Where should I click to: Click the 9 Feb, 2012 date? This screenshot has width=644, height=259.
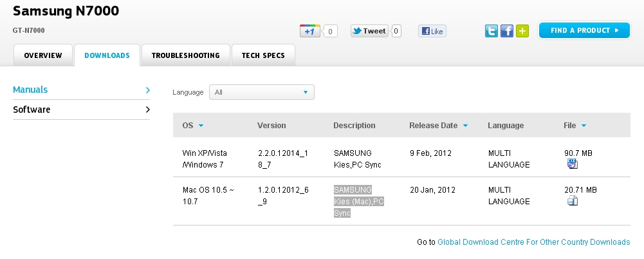[x=430, y=153]
